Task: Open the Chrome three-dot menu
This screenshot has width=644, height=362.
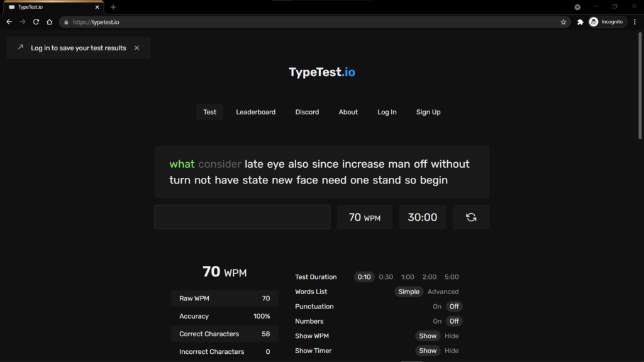Action: (x=635, y=22)
